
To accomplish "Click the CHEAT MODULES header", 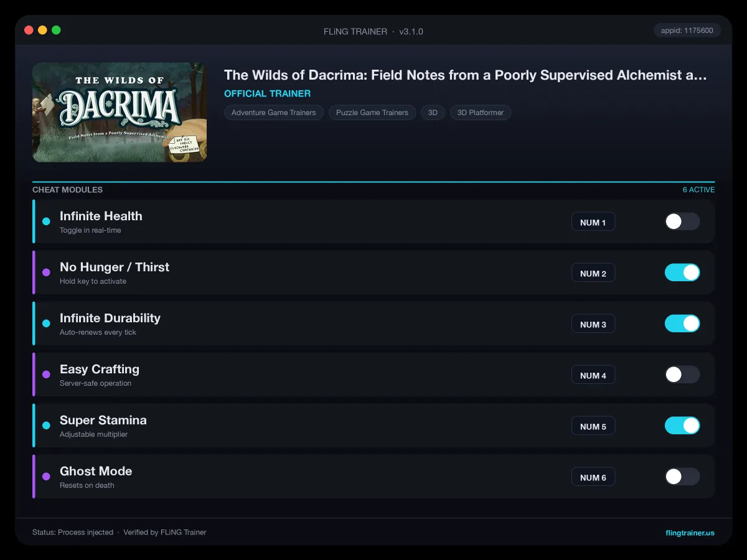I will pyautogui.click(x=68, y=190).
